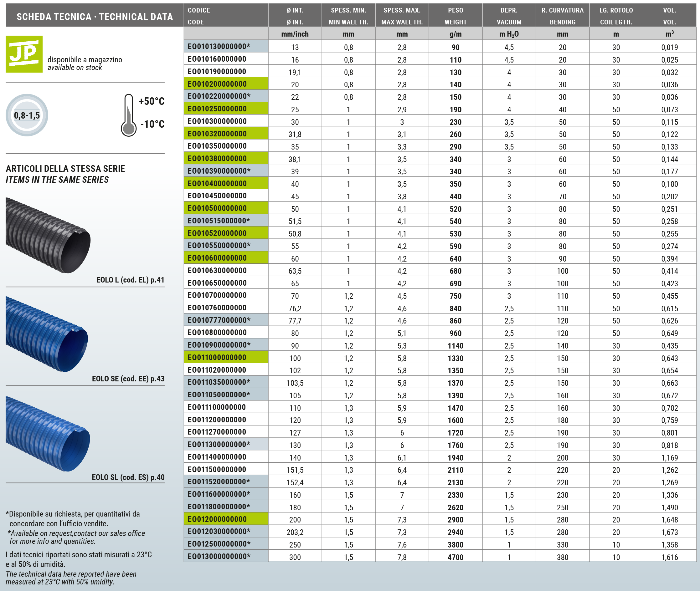700x591 pixels.
Task: Click the PESO WEIGHT column header
Action: pos(455,16)
